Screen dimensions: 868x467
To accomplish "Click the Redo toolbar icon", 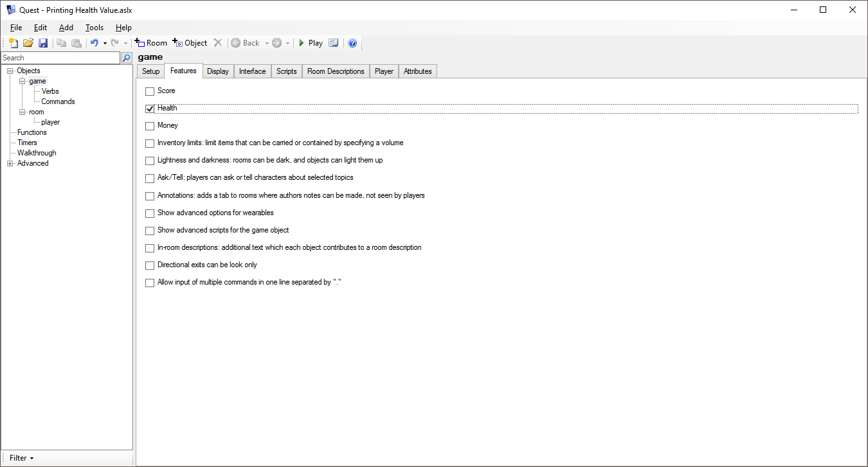I will click(x=114, y=43).
